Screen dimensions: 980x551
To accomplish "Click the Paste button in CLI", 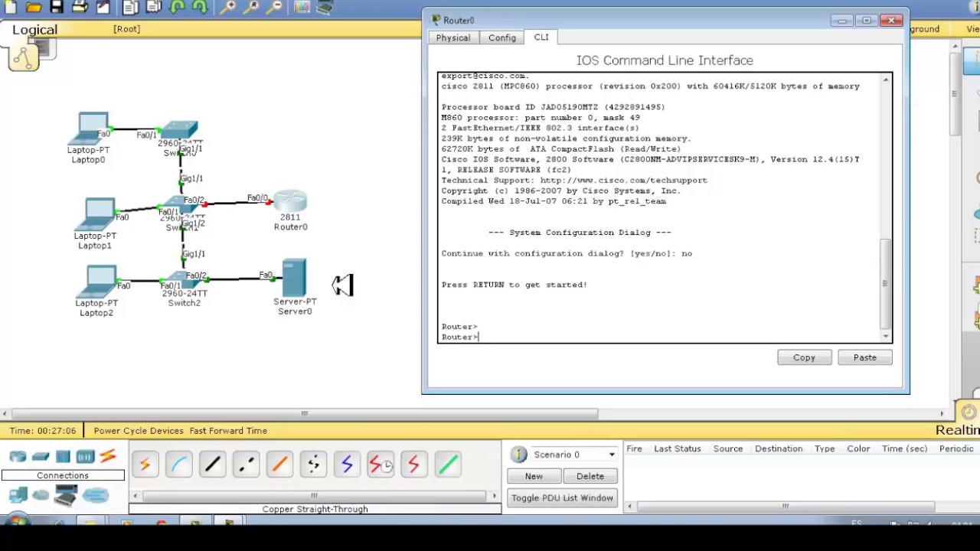I will 865,357.
